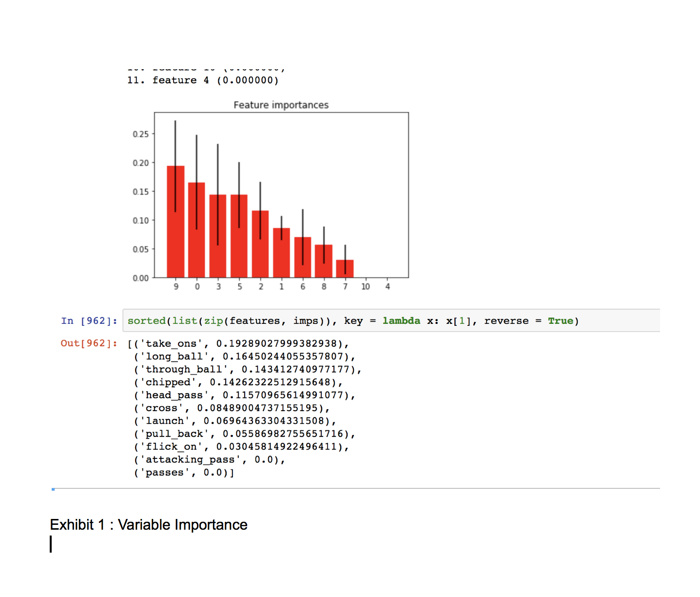Select the y-axis tick label "0.20"
700x597 pixels.
tap(141, 163)
